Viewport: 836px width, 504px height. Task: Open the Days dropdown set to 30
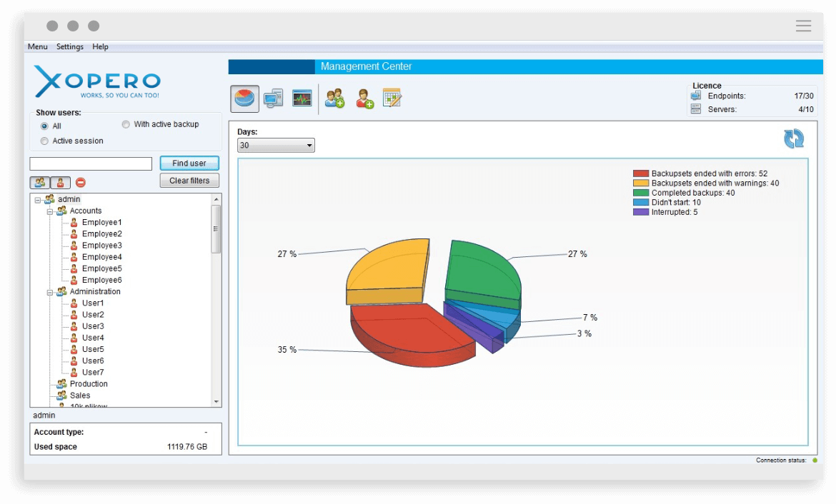click(x=276, y=146)
